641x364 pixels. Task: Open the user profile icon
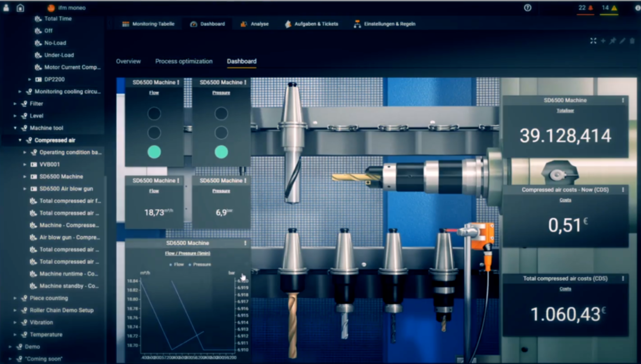(x=6, y=8)
